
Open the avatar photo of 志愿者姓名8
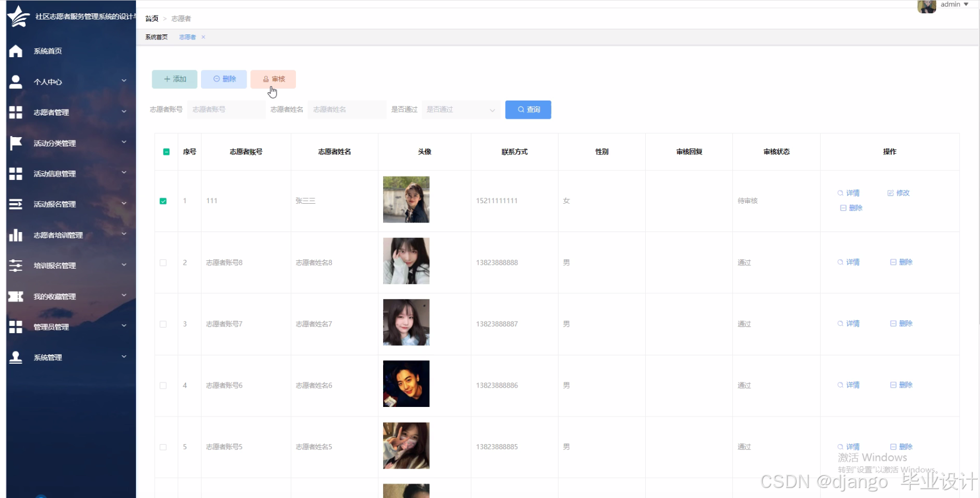(406, 261)
